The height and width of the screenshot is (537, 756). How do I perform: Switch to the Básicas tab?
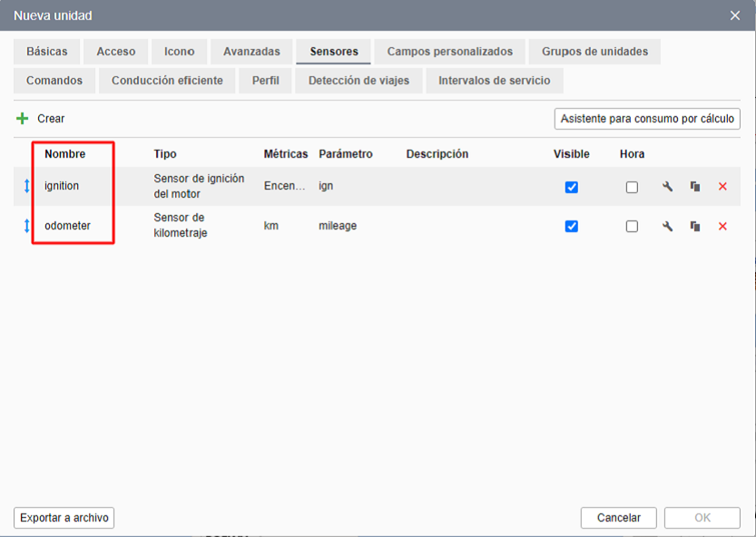47,52
